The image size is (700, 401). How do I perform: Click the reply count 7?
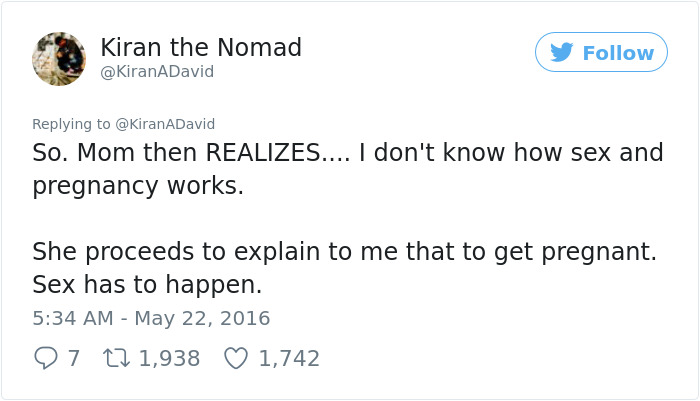(x=73, y=358)
